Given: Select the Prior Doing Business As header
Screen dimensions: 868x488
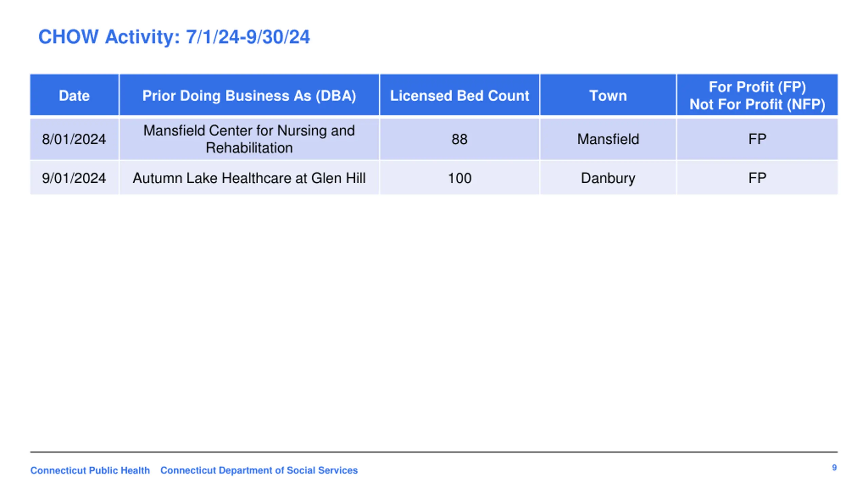Looking at the screenshot, I should [249, 95].
